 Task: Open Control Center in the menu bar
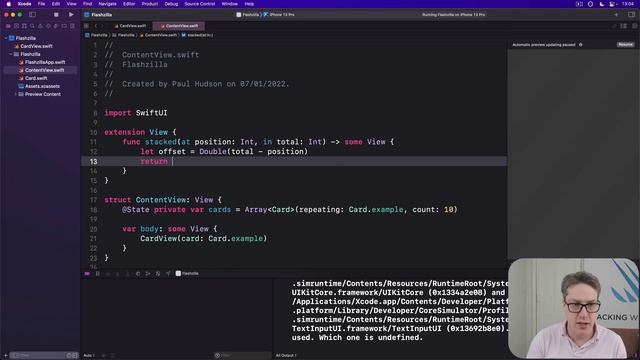point(612,4)
